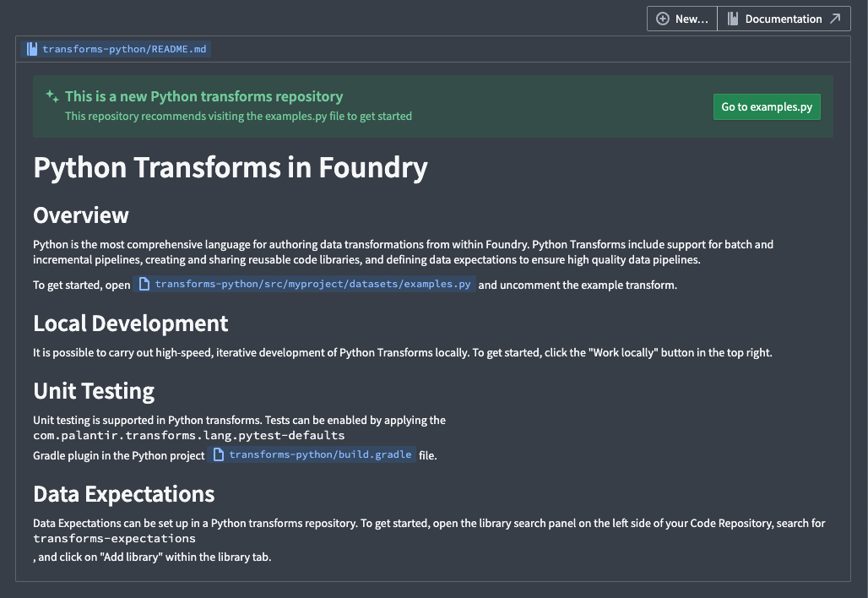The width and height of the screenshot is (868, 598).
Task: Click the plus circle icon in New button
Action: pos(663,19)
